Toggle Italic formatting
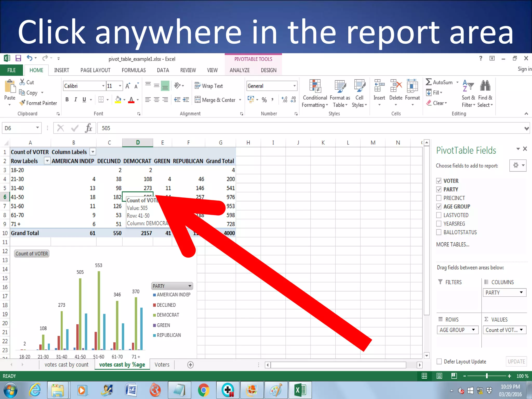Viewport: 532px width, 399px height. tap(76, 99)
